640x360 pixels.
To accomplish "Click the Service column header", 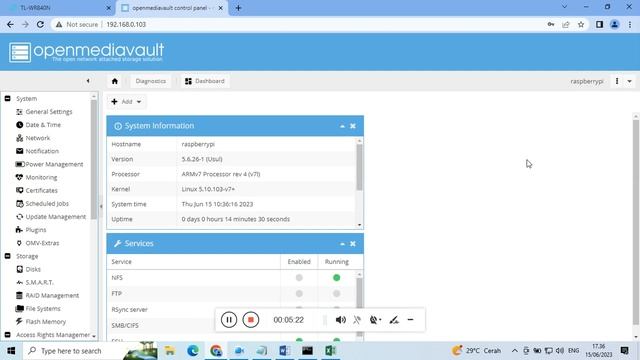I will coord(193,262).
